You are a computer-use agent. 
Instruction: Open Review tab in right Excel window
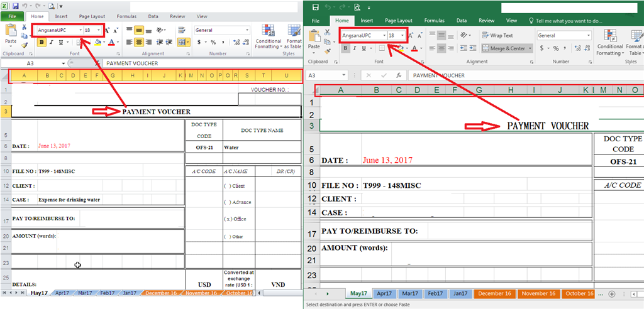tap(487, 20)
